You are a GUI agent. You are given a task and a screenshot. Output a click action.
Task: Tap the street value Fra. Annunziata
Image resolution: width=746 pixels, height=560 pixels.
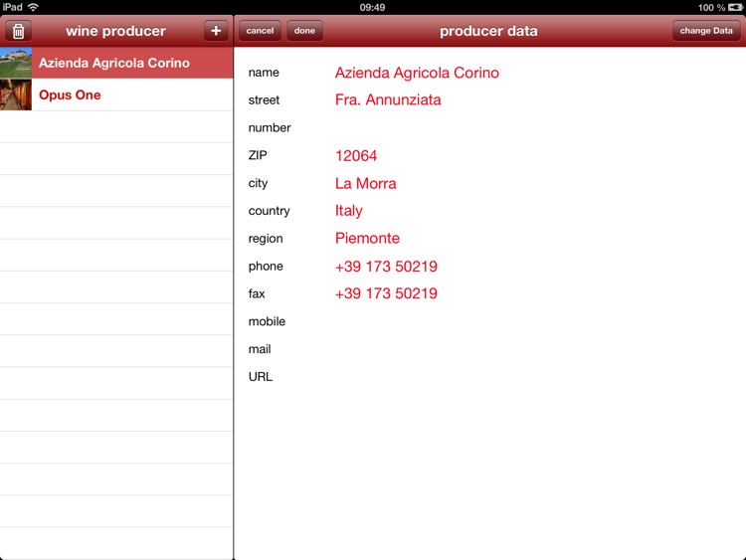coord(388,99)
